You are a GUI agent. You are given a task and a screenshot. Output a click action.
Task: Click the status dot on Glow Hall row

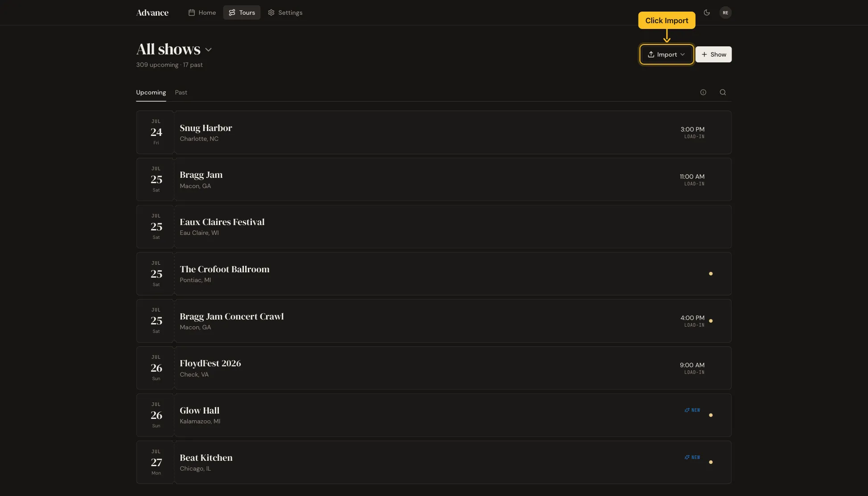click(711, 415)
